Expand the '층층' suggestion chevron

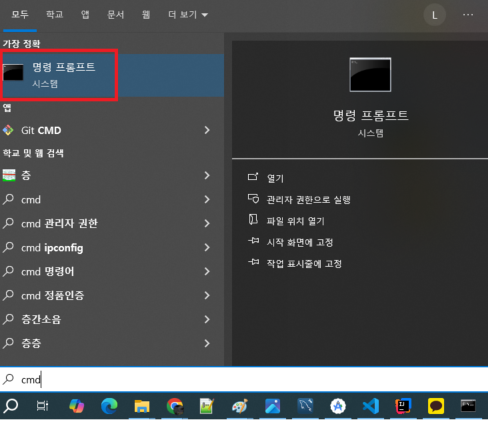tap(207, 343)
